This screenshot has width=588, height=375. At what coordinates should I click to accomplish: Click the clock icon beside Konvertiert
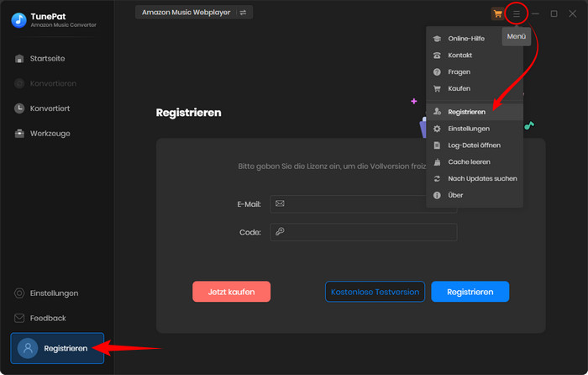[19, 108]
